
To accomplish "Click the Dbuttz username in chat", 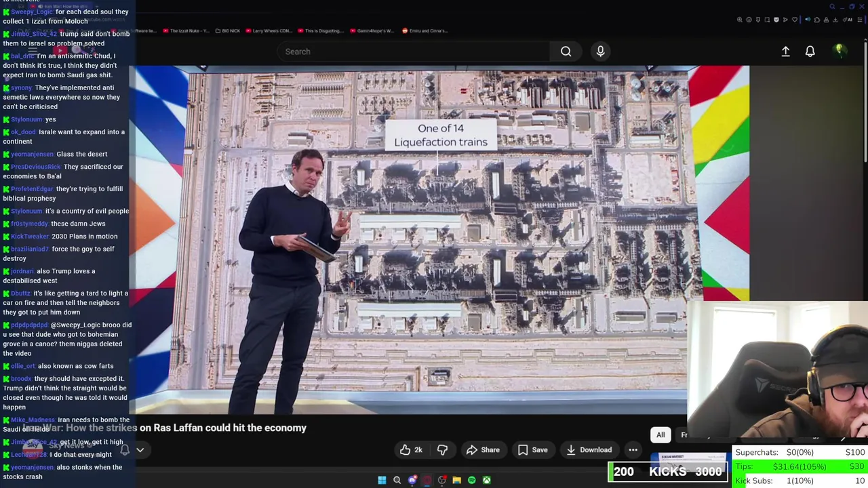I will coord(20,293).
